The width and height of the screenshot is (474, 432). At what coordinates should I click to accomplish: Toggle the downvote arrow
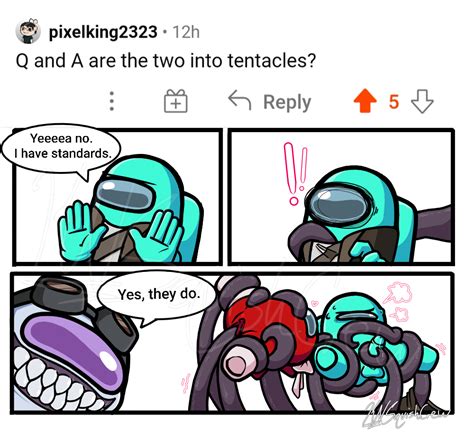(x=422, y=101)
